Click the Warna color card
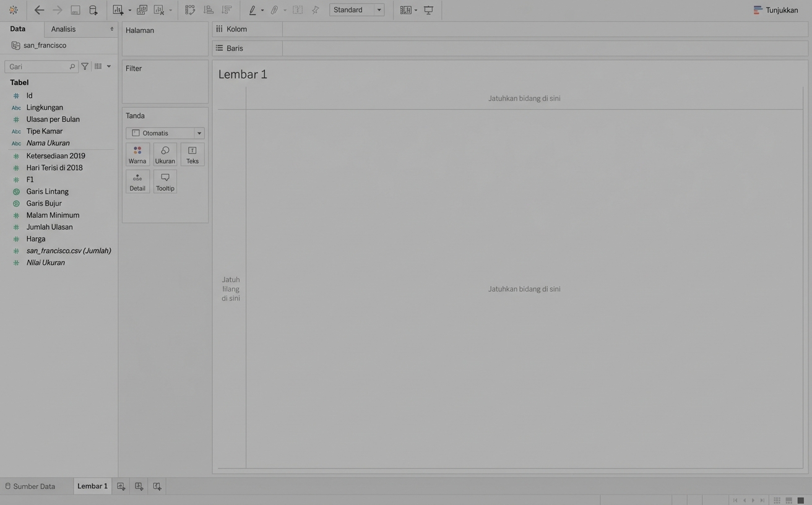812x505 pixels. (x=137, y=155)
